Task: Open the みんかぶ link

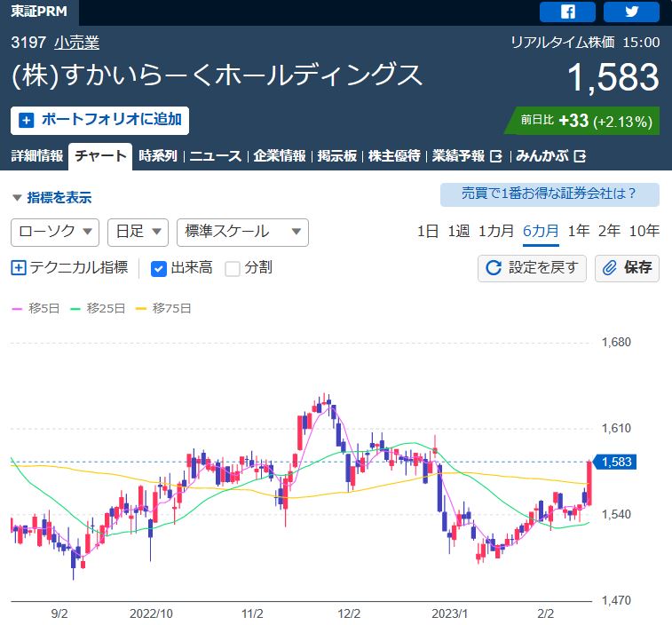Action: coord(542,155)
